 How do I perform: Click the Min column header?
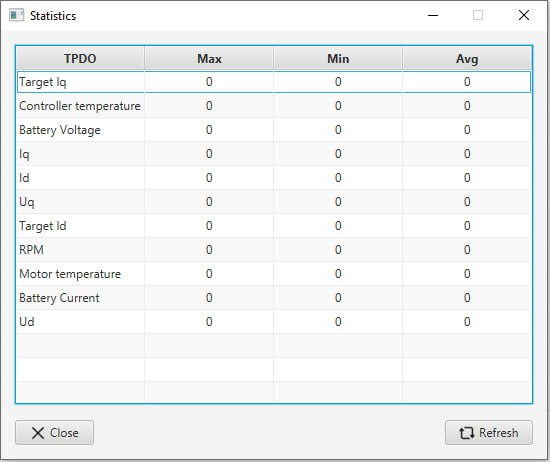[338, 58]
